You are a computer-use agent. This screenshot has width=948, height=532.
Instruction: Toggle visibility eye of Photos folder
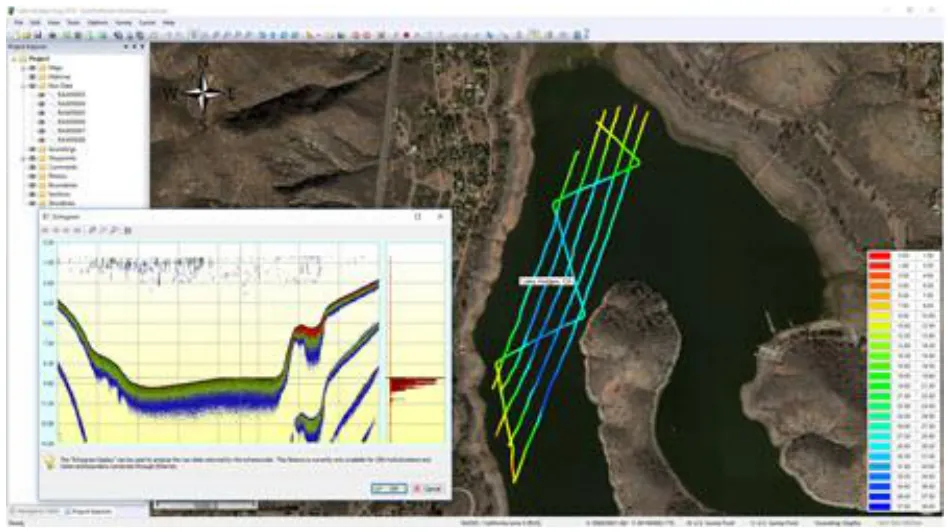(x=33, y=176)
